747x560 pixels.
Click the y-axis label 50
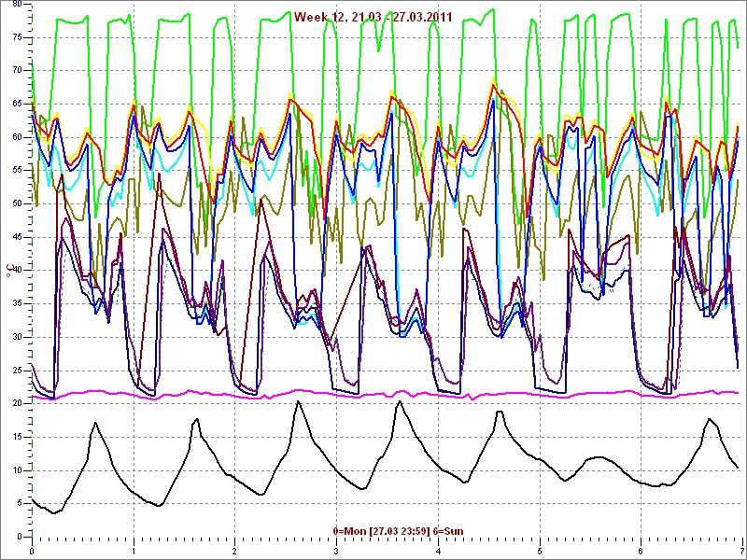coord(17,203)
